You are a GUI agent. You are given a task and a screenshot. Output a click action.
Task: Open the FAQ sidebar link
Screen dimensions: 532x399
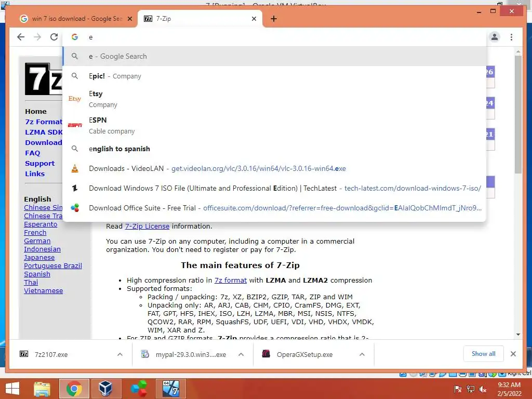click(33, 153)
